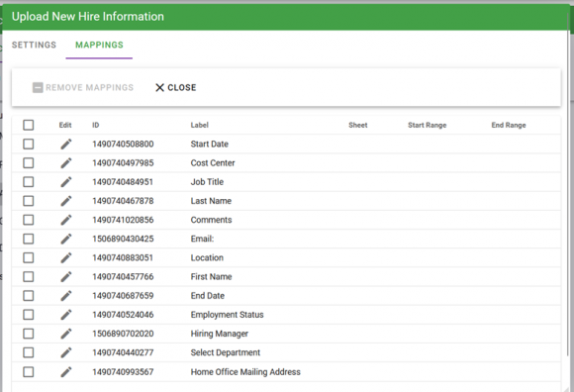This screenshot has height=392, width=574.
Task: Edit Home Office Mailing Address mapping
Action: (66, 372)
